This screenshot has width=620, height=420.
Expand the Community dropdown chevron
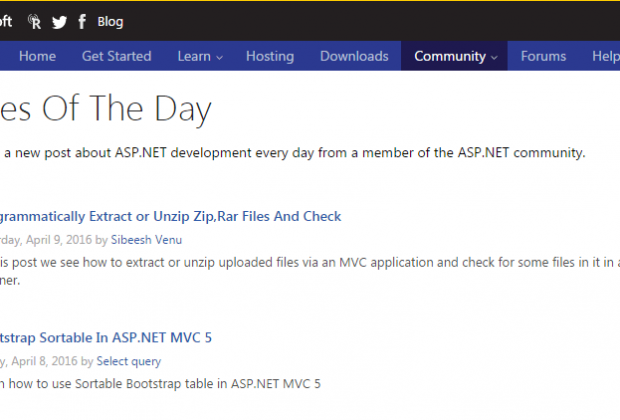[x=494, y=58]
